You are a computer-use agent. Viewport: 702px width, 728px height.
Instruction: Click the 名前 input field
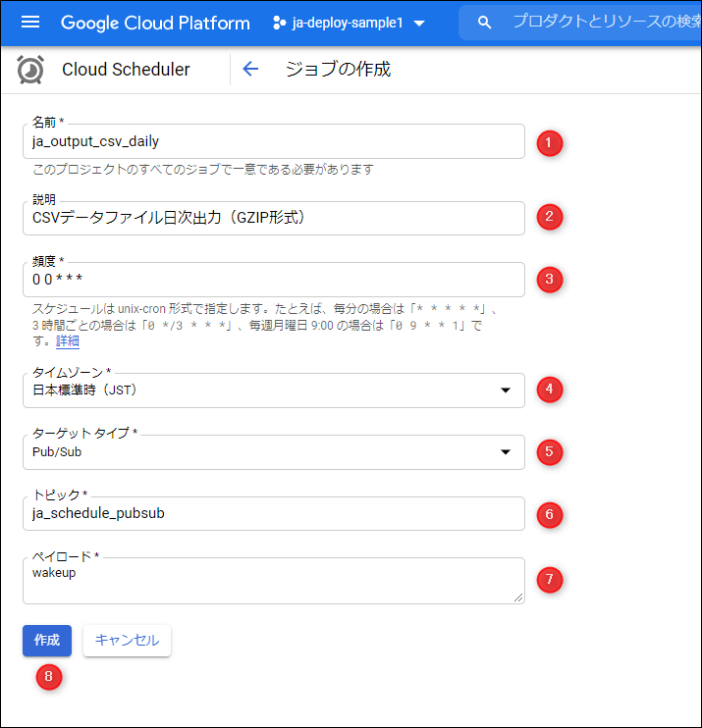click(273, 142)
